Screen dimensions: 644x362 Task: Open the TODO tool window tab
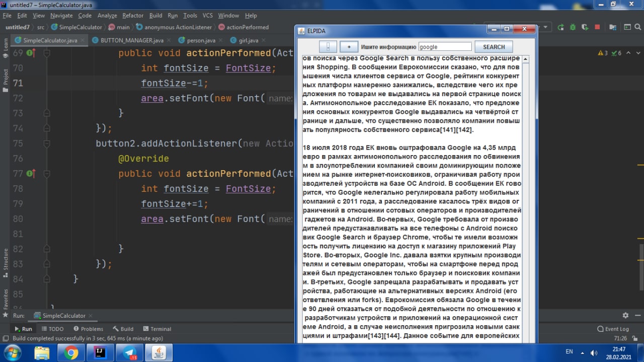(52, 329)
